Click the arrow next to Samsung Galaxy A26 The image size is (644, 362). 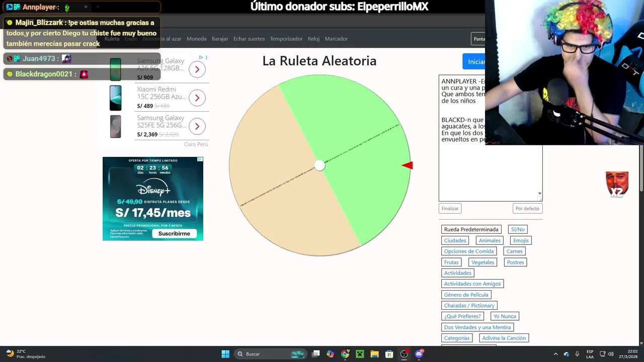[197, 69]
